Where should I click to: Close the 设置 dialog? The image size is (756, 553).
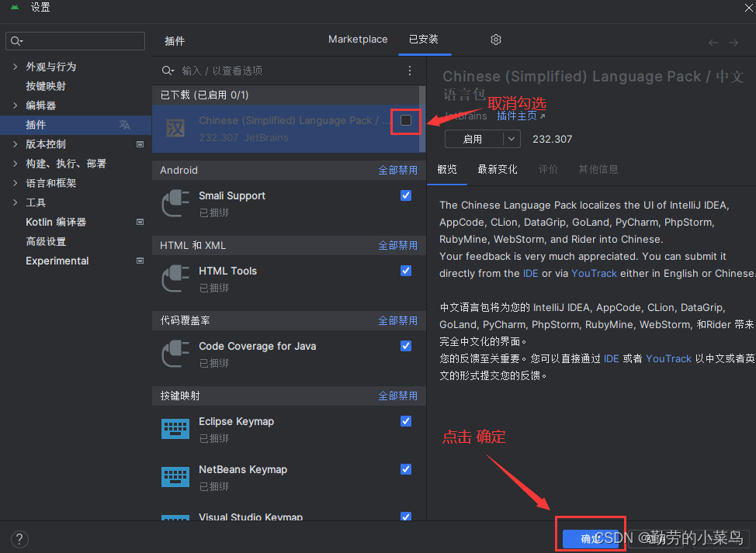click(x=749, y=7)
